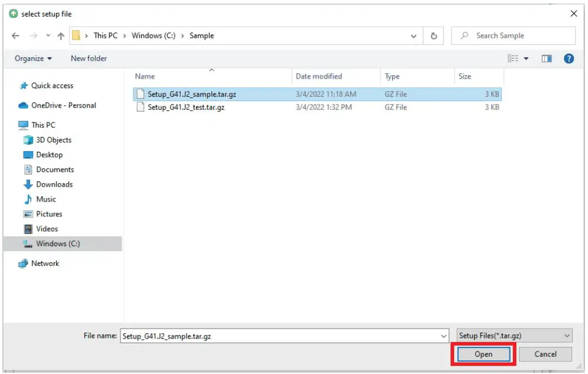588x374 pixels.
Task: Create a New folder
Action: 89,58
